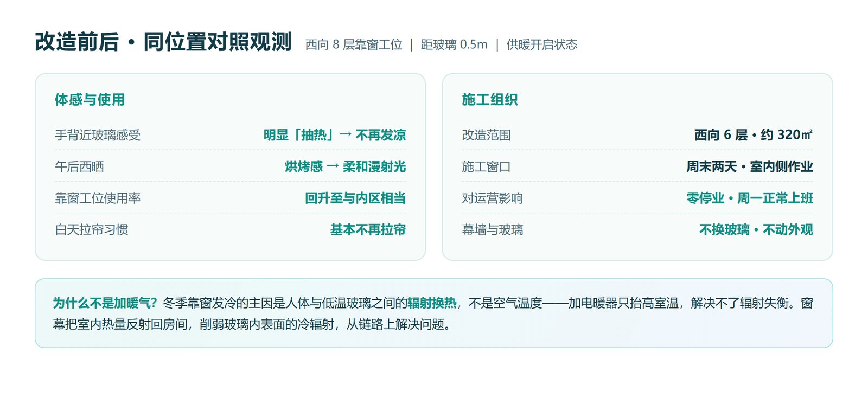Click the value 明显「抽热」→ 不再发凉
868x410 pixels.
pos(335,135)
